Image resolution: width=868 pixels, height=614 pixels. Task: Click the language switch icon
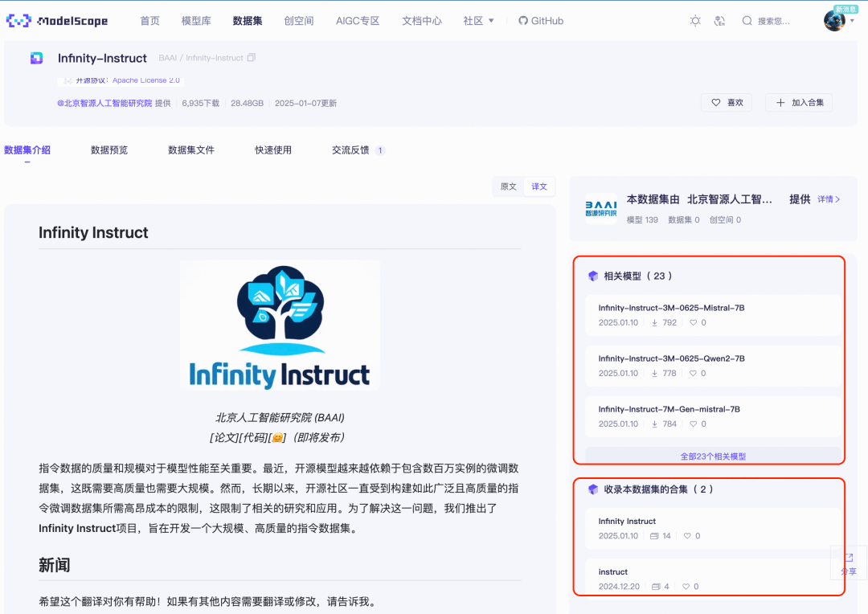pos(719,21)
